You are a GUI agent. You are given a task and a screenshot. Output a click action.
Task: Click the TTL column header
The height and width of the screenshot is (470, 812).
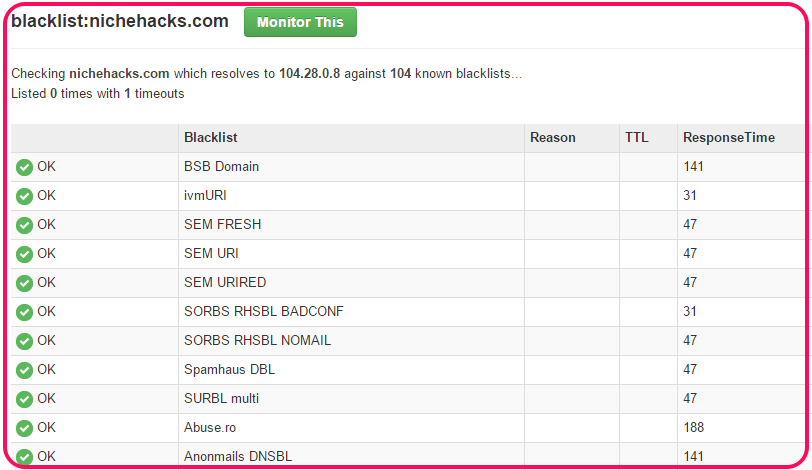pyautogui.click(x=636, y=138)
